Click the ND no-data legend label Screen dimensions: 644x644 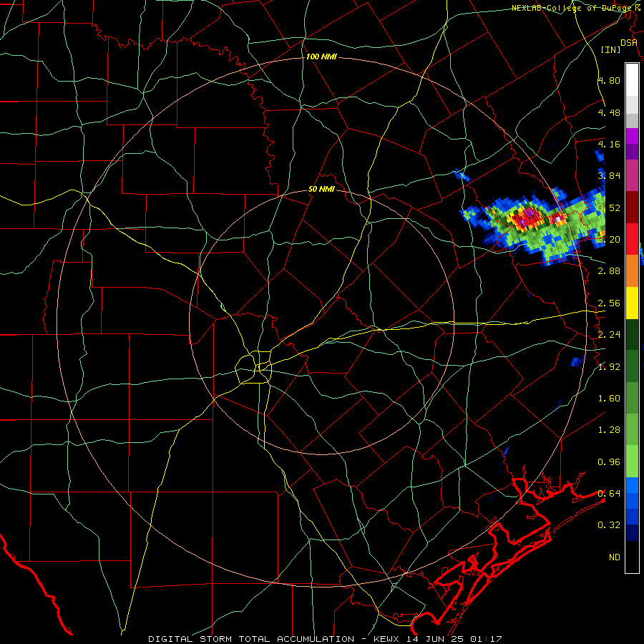click(x=615, y=557)
